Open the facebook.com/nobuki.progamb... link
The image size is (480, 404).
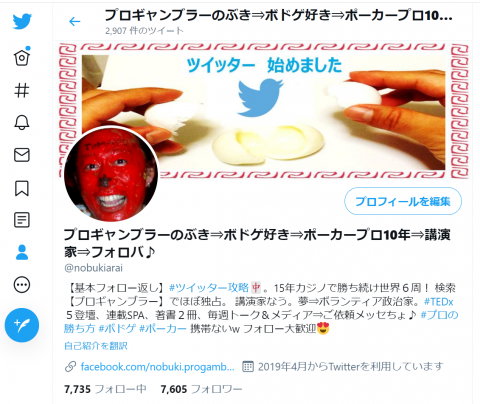click(157, 367)
